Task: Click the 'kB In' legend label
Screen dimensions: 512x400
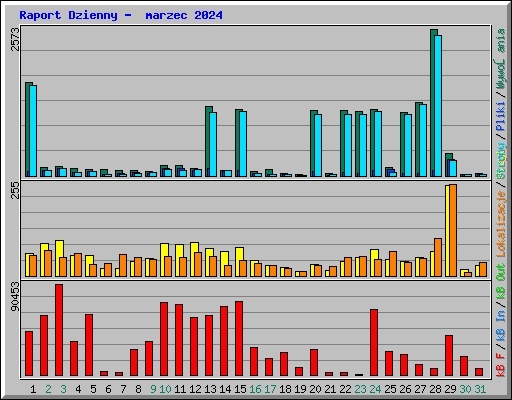Action: 501,326
